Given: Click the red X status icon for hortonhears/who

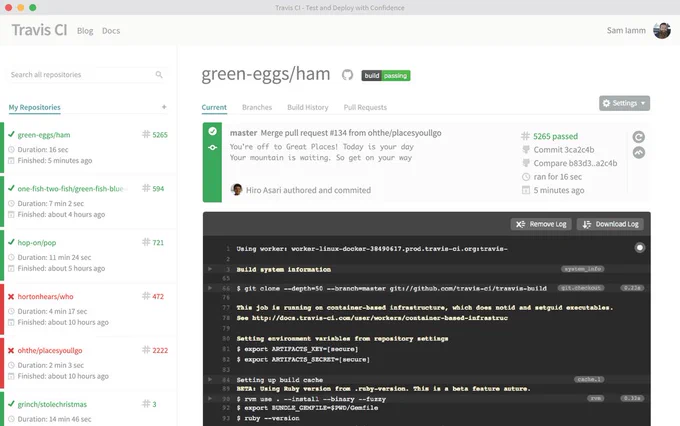Looking at the screenshot, I should coord(11,297).
